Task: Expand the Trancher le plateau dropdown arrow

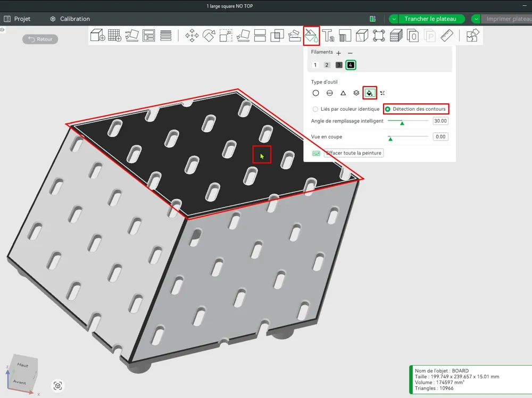Action: 394,19
